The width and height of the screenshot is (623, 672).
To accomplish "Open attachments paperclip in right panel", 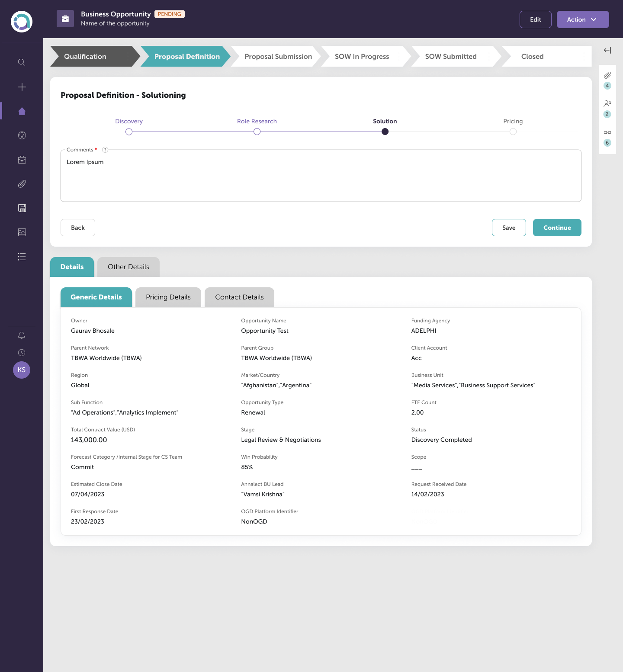I will click(607, 75).
